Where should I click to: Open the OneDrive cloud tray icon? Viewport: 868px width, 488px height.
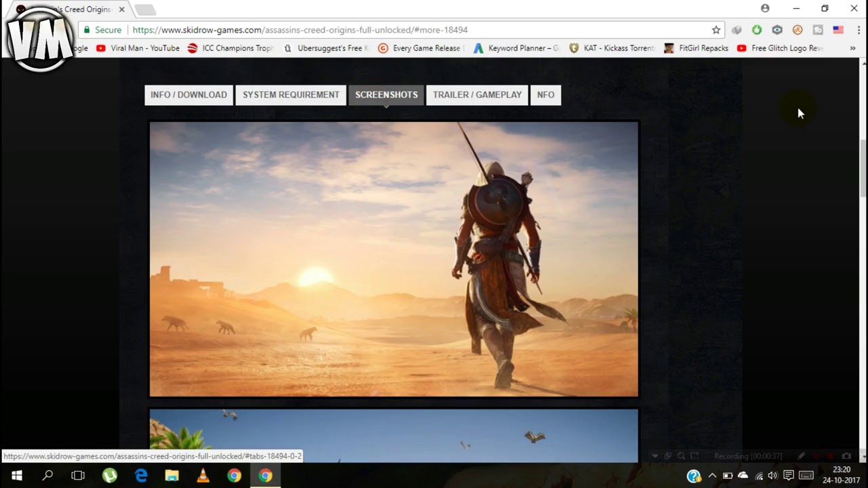743,476
